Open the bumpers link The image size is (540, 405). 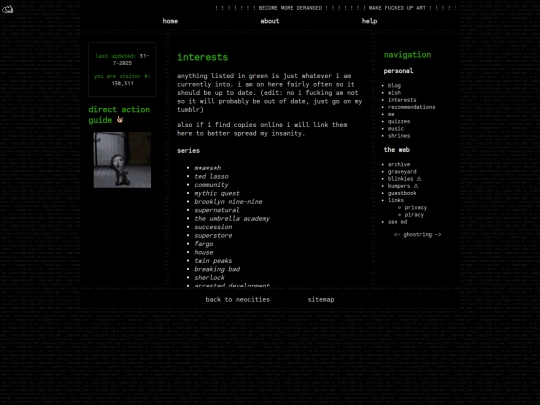(399, 186)
